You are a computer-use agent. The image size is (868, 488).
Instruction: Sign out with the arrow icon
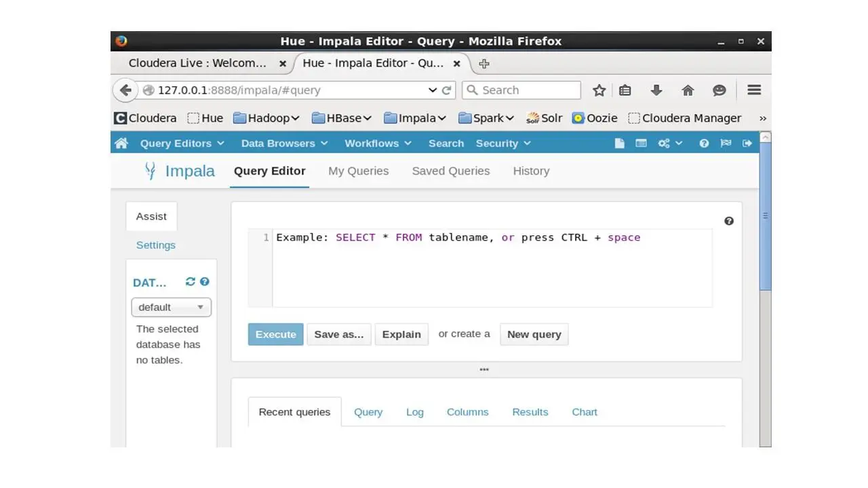747,143
